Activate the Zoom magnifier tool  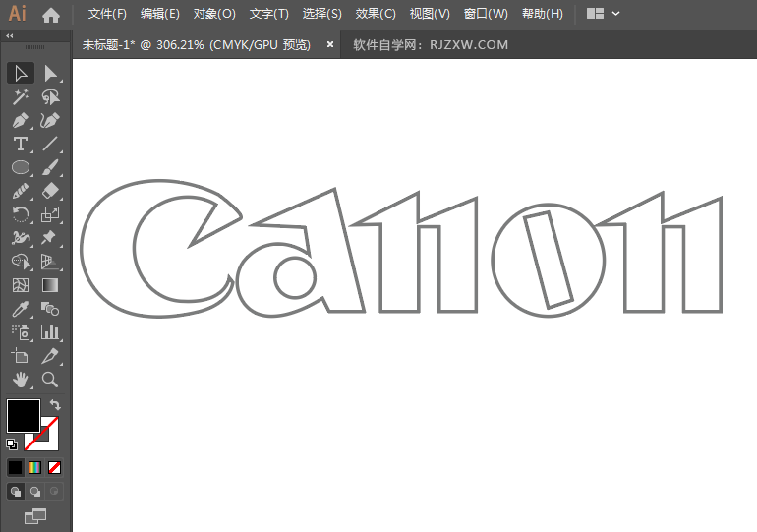pos(50,379)
